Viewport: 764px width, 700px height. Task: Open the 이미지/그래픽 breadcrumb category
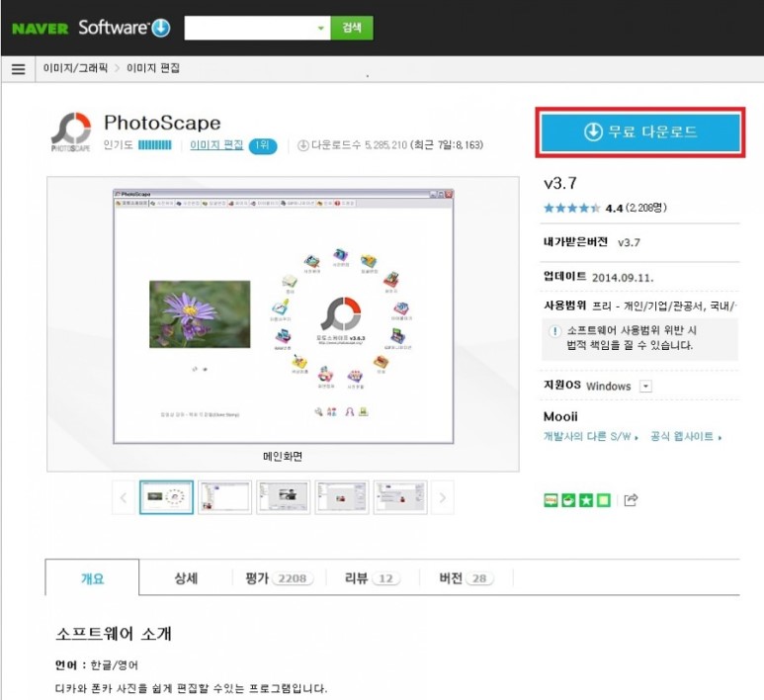point(75,68)
